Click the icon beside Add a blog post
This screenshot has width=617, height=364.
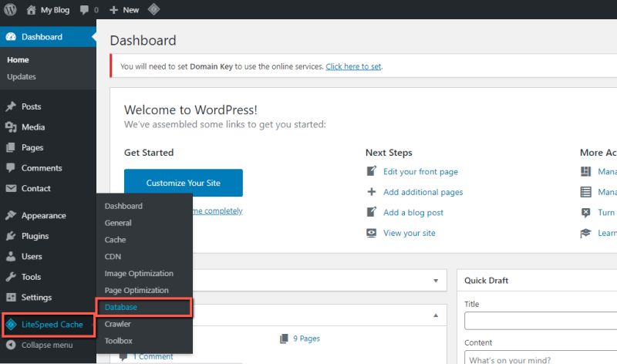click(372, 212)
